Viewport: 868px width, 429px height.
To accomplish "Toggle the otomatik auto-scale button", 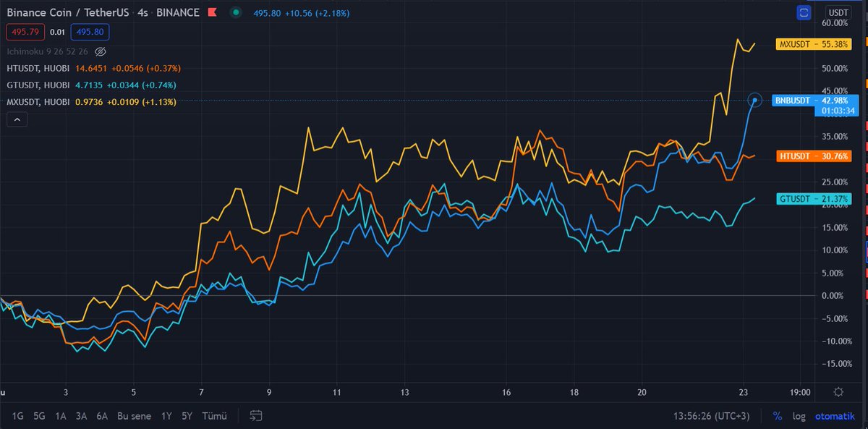I will 835,416.
